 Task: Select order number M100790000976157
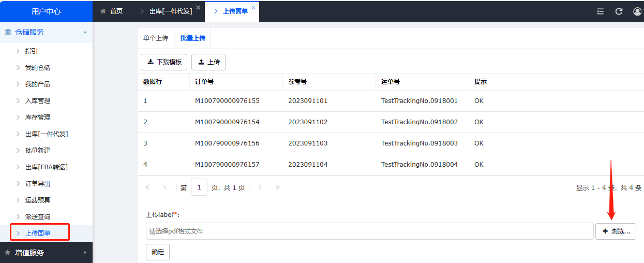point(227,165)
